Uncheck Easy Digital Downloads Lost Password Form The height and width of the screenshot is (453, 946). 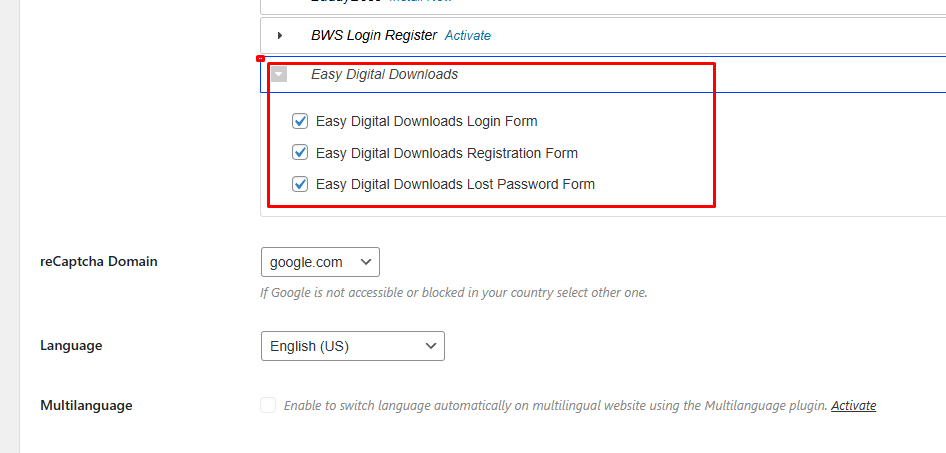[300, 184]
